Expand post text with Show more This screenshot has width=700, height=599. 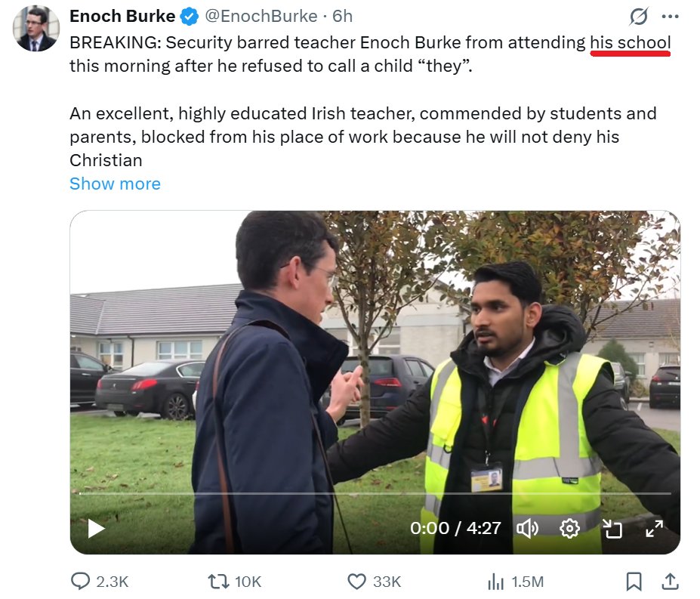115,184
